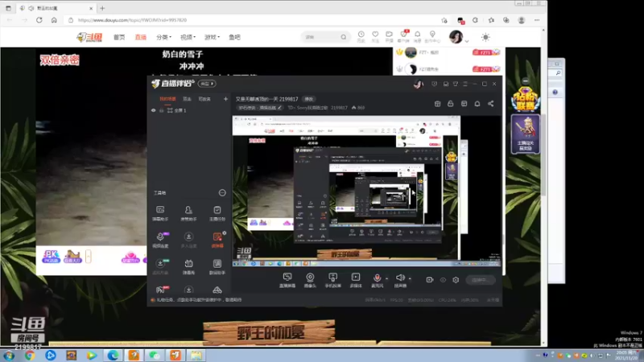644x362 pixels.
Task: Expand microphone options arrow
Action: coord(387,278)
